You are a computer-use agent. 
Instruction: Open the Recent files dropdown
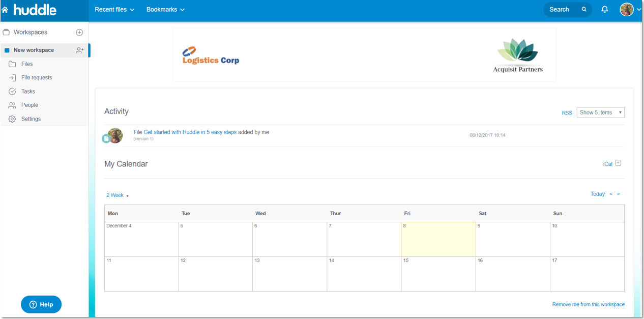pyautogui.click(x=114, y=9)
